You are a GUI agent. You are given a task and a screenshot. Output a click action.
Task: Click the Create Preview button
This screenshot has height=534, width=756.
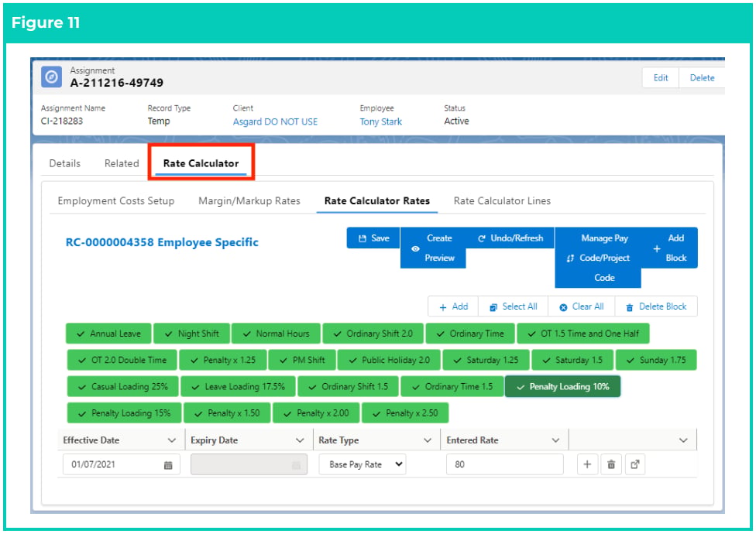[x=433, y=248]
